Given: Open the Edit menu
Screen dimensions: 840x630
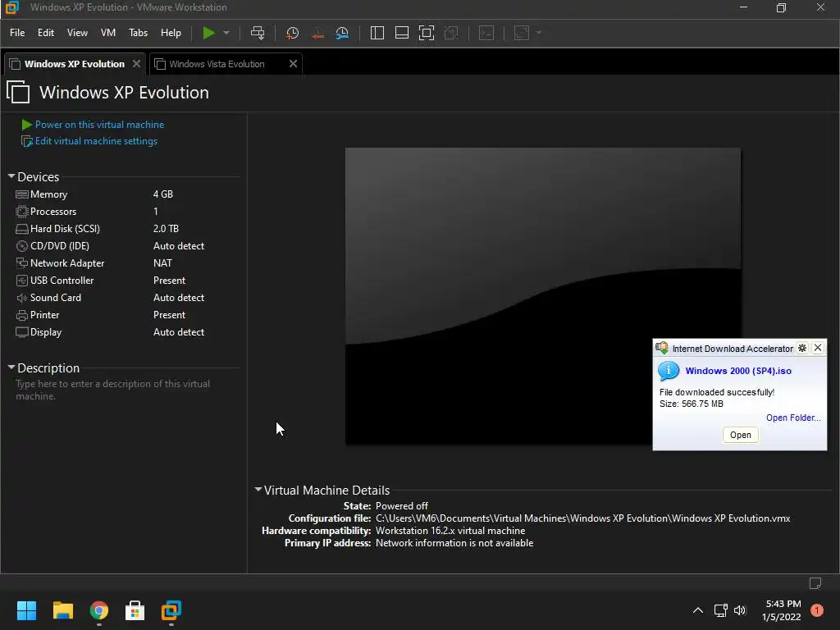Looking at the screenshot, I should point(46,33).
